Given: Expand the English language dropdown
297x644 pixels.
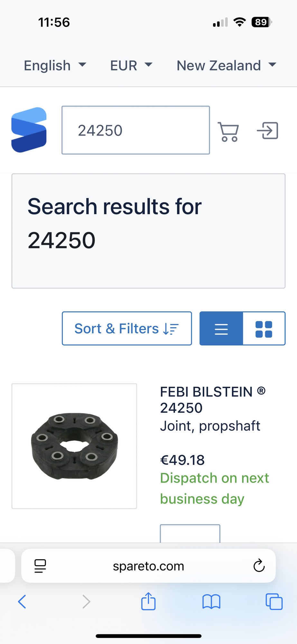Looking at the screenshot, I should [55, 65].
